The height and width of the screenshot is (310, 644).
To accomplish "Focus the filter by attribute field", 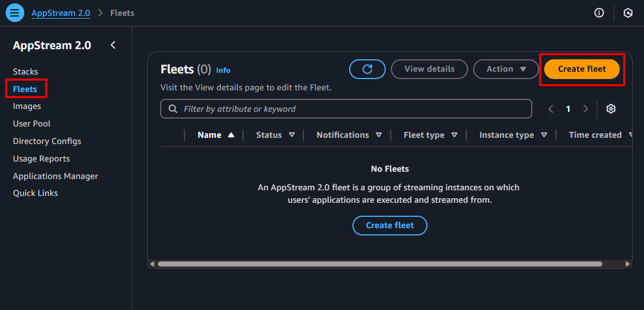I will [x=346, y=109].
